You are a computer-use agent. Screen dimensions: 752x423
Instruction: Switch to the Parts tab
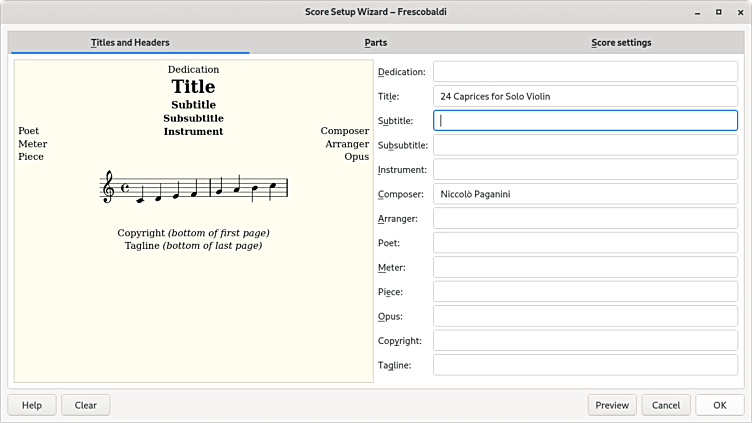click(x=376, y=43)
